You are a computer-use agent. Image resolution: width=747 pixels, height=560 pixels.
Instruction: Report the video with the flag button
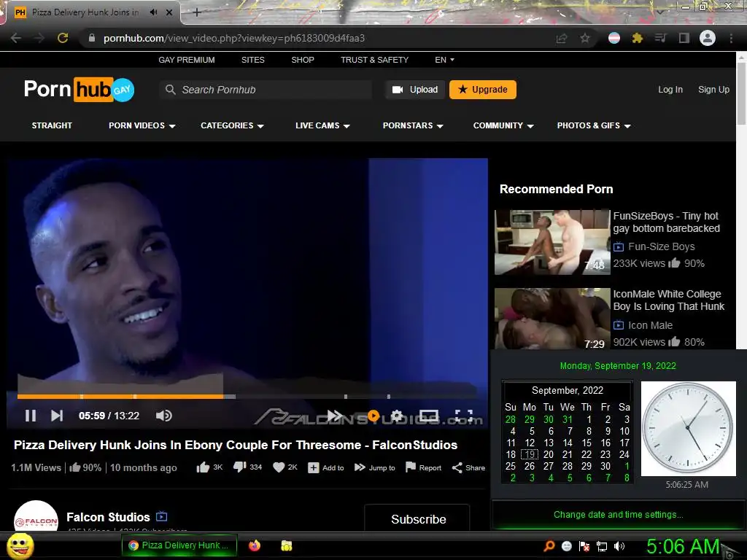[x=424, y=467]
